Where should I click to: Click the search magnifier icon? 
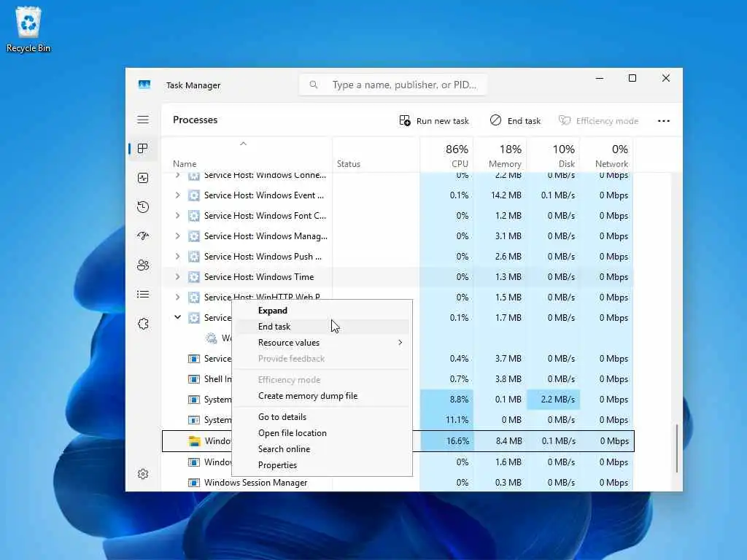(314, 85)
